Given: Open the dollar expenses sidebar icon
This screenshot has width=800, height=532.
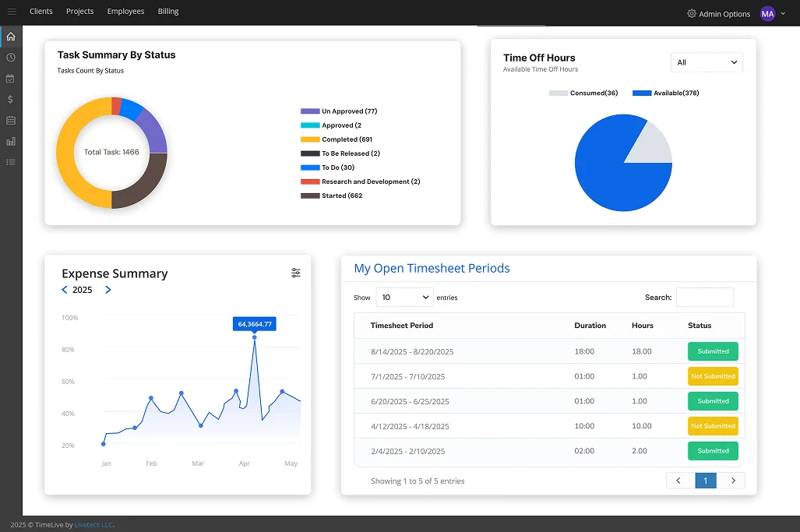Looking at the screenshot, I should tap(11, 100).
